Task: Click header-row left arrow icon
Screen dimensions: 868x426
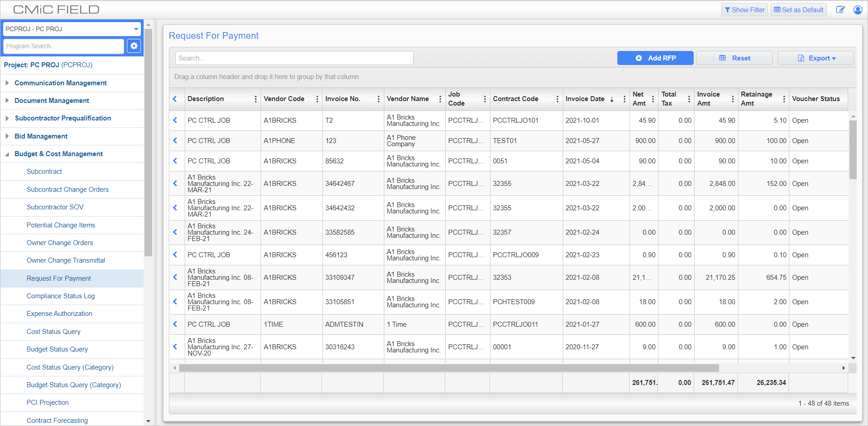Action: point(175,99)
